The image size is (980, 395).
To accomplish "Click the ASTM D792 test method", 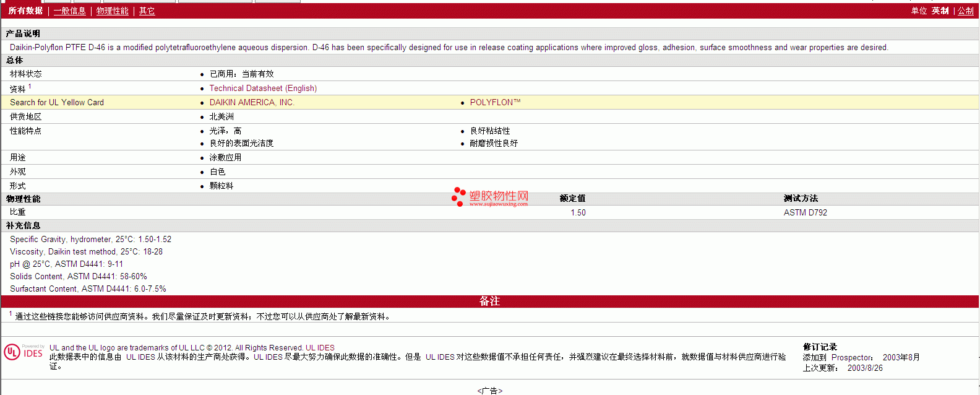I will [806, 213].
